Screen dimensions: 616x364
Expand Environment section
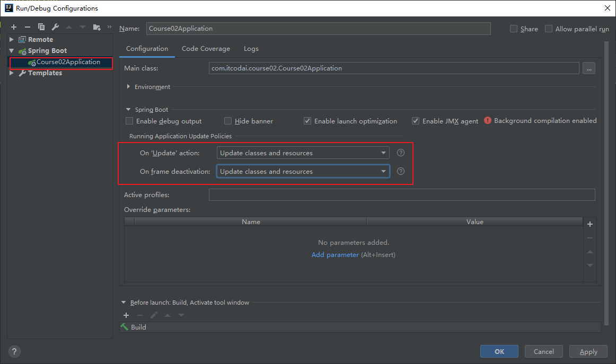click(x=128, y=87)
